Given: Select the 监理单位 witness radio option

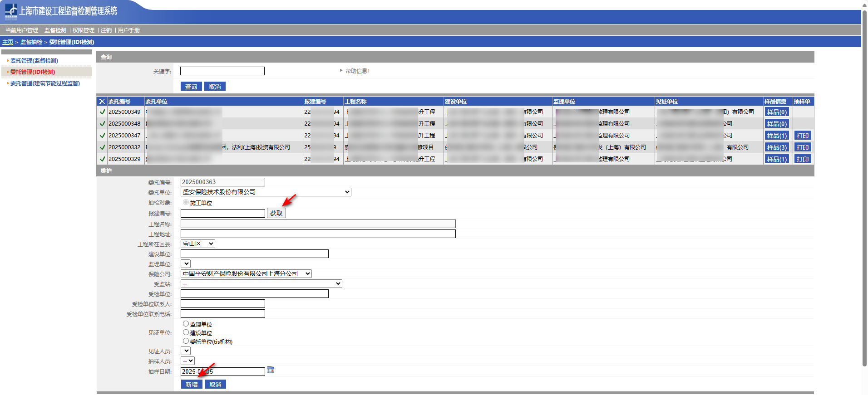Looking at the screenshot, I should point(186,324).
